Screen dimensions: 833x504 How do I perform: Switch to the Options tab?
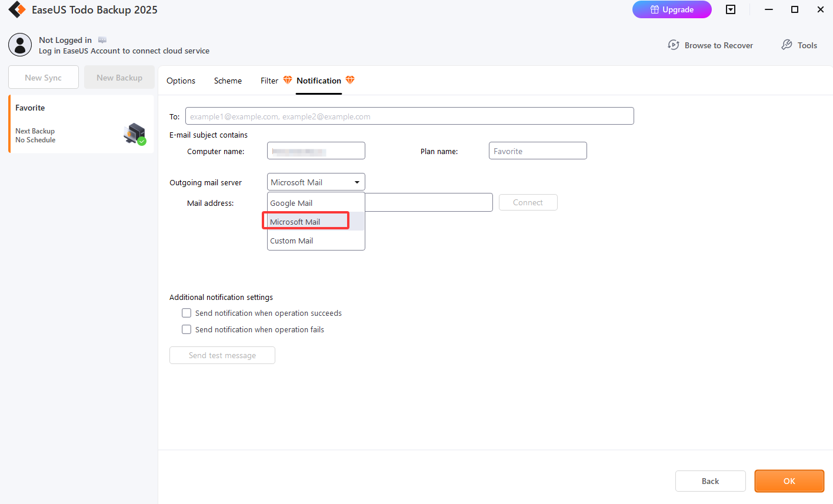pyautogui.click(x=181, y=81)
